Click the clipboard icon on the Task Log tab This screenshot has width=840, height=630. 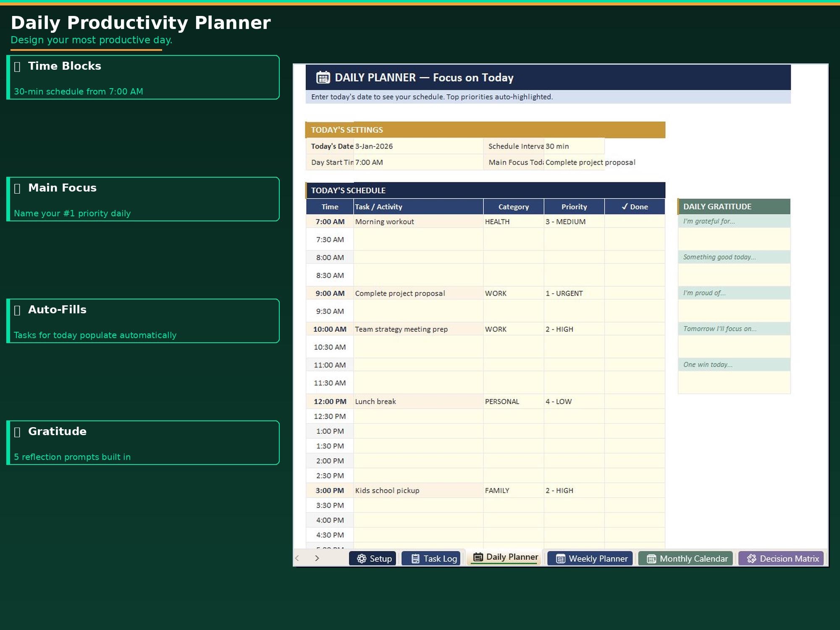pos(415,559)
